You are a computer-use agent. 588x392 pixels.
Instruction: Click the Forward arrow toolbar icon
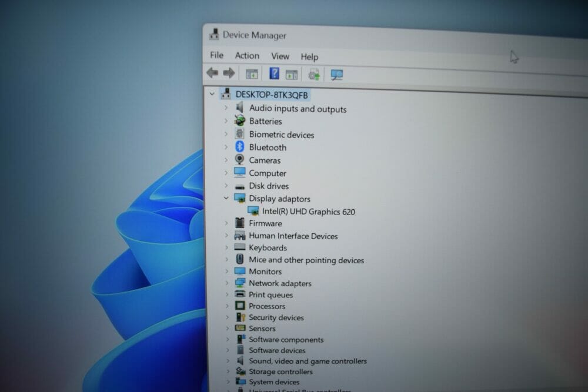[x=229, y=73]
